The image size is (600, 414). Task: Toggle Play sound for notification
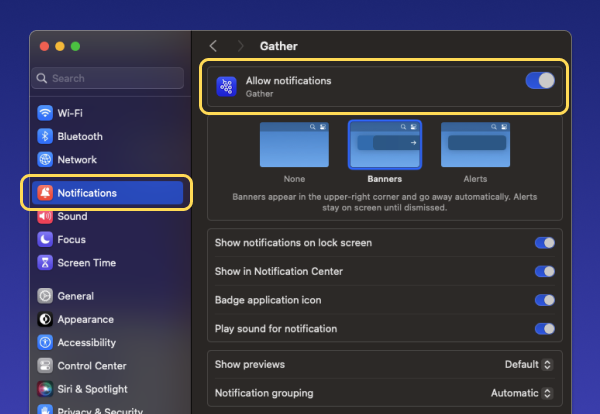[x=545, y=329]
